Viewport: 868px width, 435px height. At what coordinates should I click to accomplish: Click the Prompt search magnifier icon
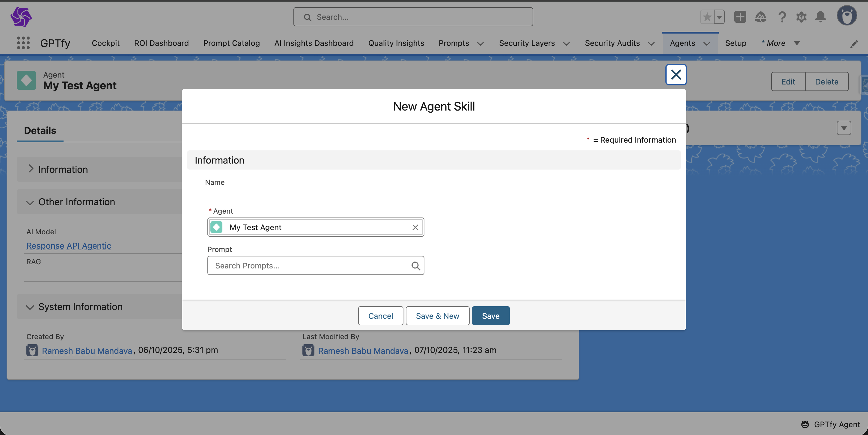coord(415,266)
